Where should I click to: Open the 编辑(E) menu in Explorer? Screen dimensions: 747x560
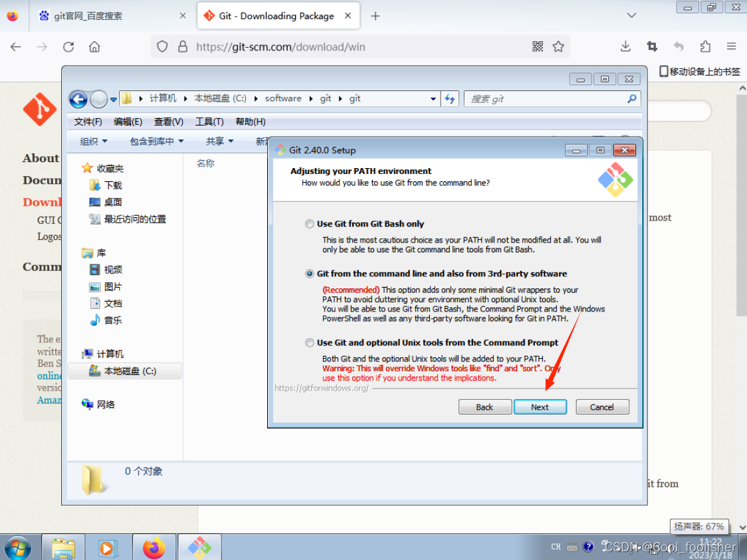(128, 122)
